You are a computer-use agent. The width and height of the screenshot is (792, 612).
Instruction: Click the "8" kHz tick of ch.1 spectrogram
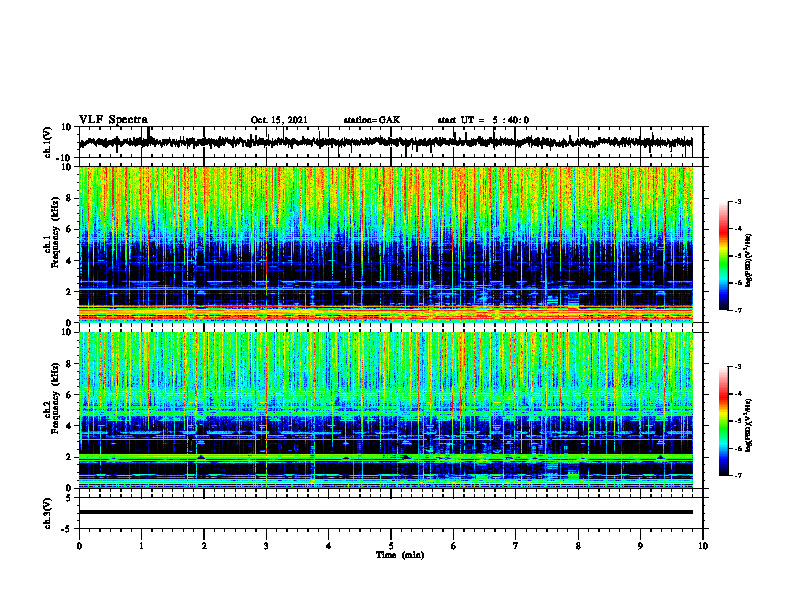pyautogui.click(x=70, y=198)
